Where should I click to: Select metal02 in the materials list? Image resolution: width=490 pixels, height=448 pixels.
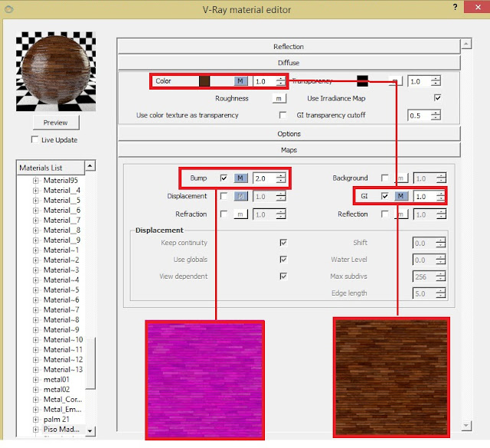[x=57, y=390]
